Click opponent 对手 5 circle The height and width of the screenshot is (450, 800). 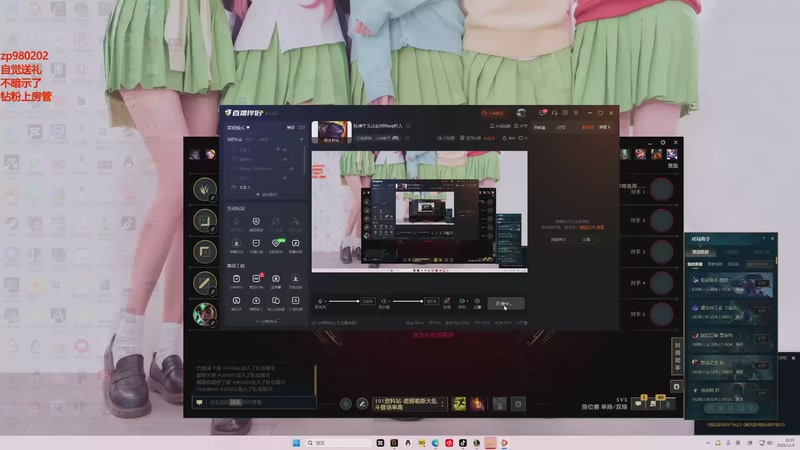pos(662,314)
